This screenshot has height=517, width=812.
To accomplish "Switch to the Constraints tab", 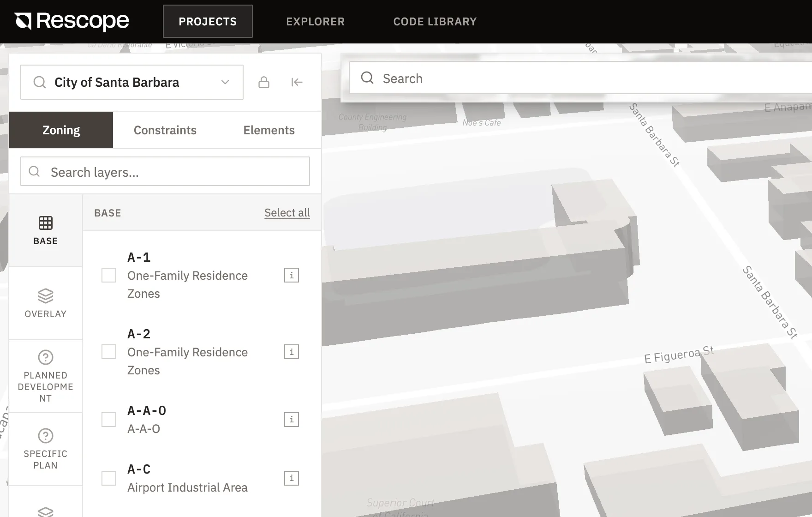I will coord(165,130).
